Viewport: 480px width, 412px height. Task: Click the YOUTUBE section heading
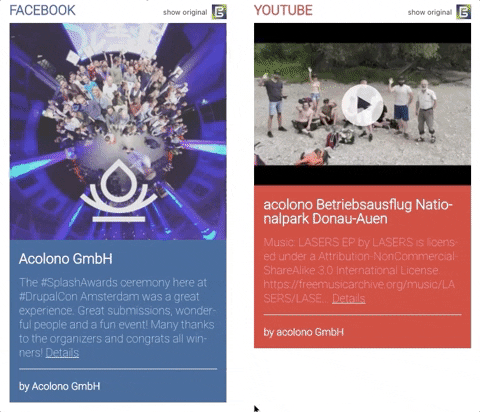coord(283,10)
